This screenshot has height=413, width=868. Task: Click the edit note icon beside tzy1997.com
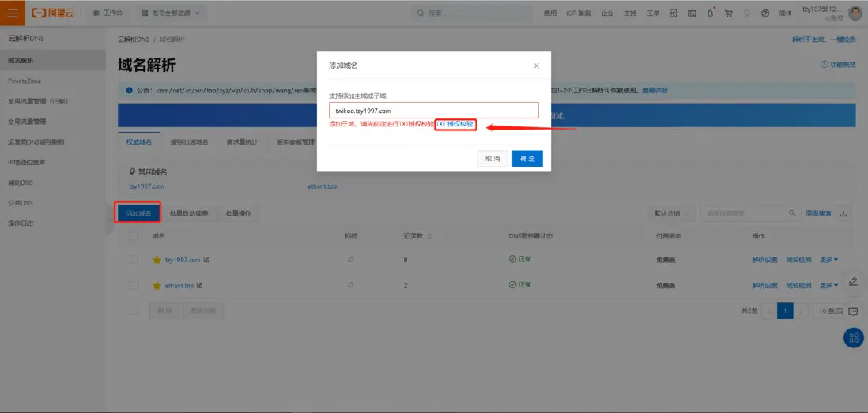206,259
